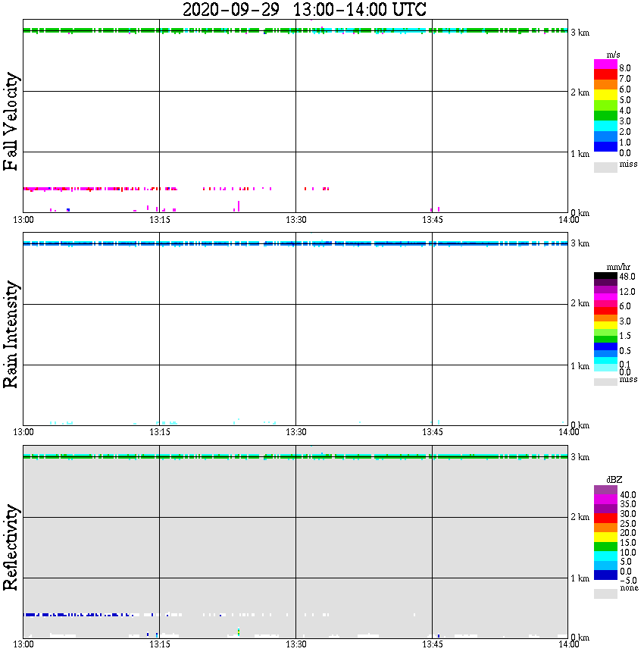This screenshot has width=644, height=658.
Task: Pick the yellow swatch in the Rain Intensity legend
Action: (605, 324)
